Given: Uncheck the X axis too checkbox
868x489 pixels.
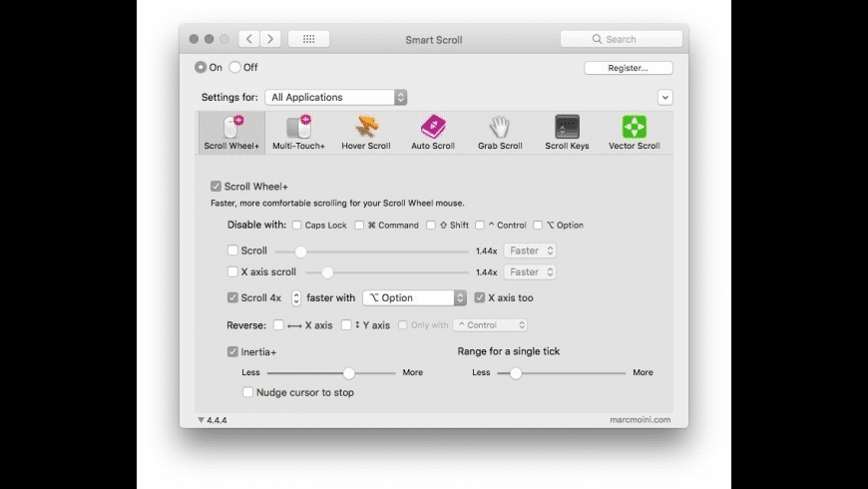Looking at the screenshot, I should pyautogui.click(x=479, y=297).
